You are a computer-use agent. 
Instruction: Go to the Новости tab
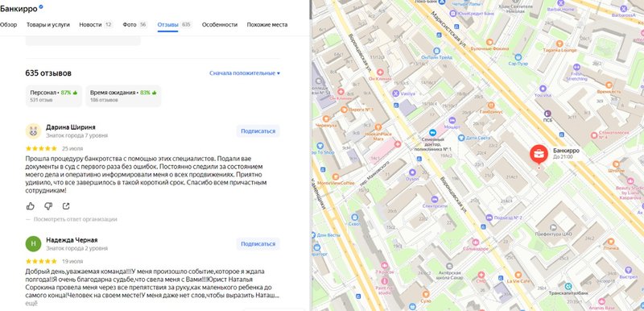coord(96,25)
